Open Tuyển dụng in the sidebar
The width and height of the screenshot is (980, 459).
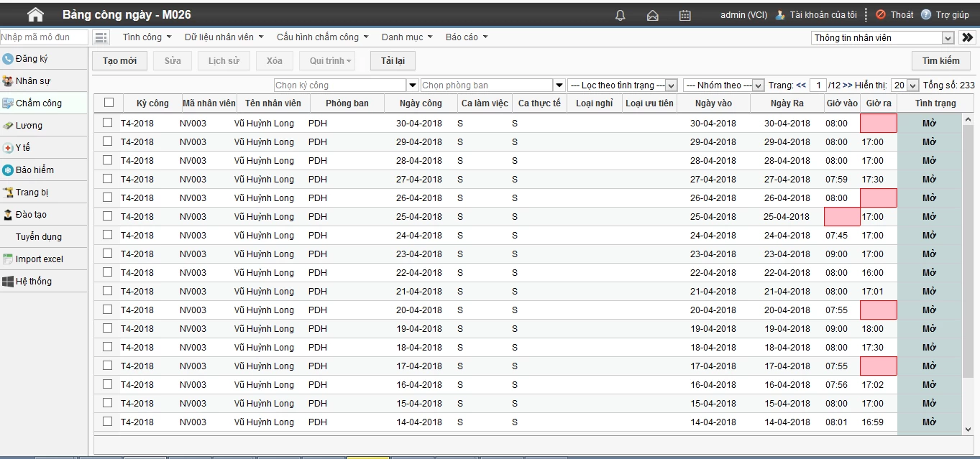pyautogui.click(x=43, y=237)
